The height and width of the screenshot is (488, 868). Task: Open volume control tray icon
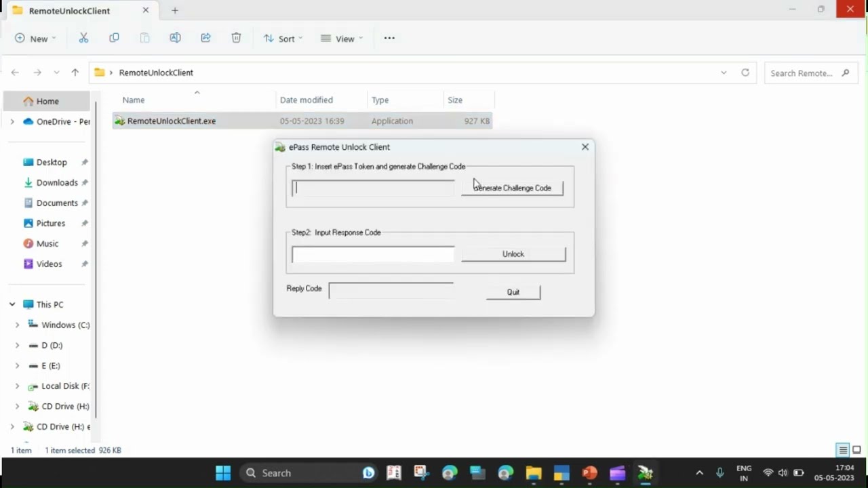coord(783,472)
